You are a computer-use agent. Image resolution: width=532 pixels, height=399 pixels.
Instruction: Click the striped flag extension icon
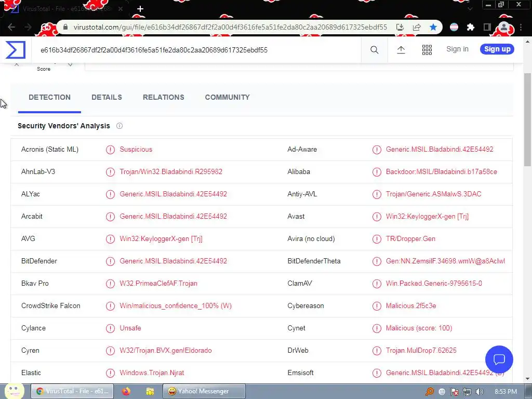point(454,27)
